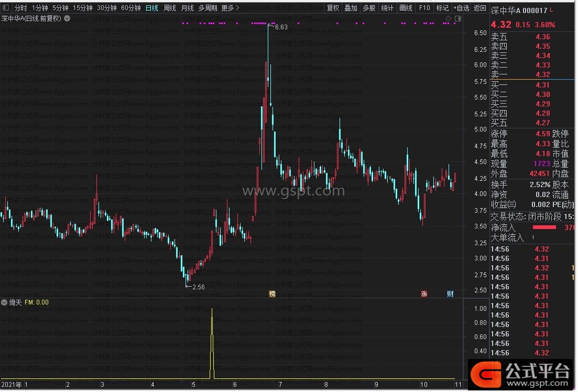Click the 涨 marker icon on the chart
The width and height of the screenshot is (578, 392).
424,294
